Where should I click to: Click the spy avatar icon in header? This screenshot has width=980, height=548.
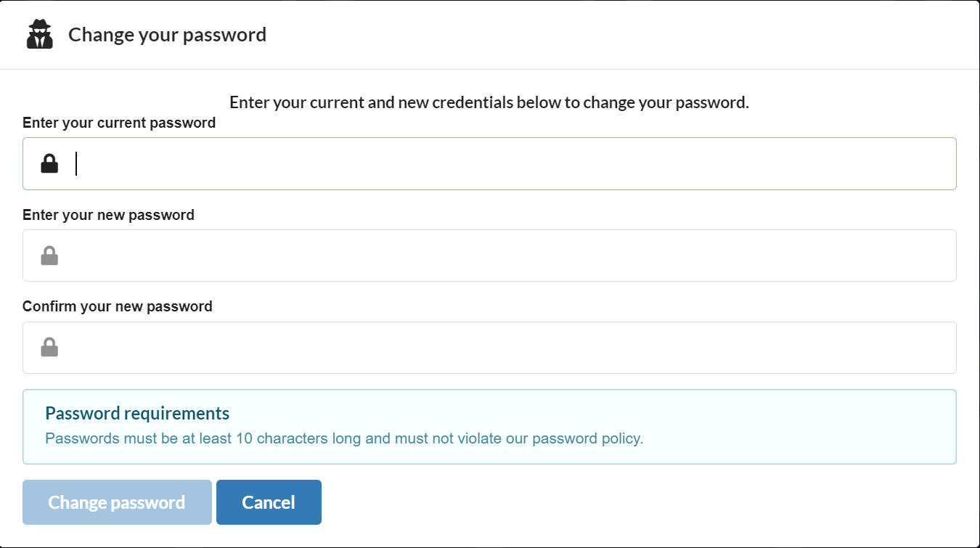[x=40, y=34]
